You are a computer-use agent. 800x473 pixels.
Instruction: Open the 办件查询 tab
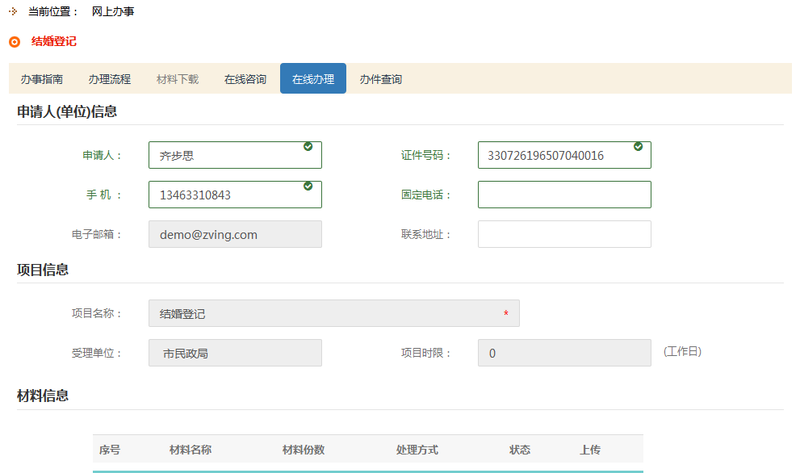(381, 79)
